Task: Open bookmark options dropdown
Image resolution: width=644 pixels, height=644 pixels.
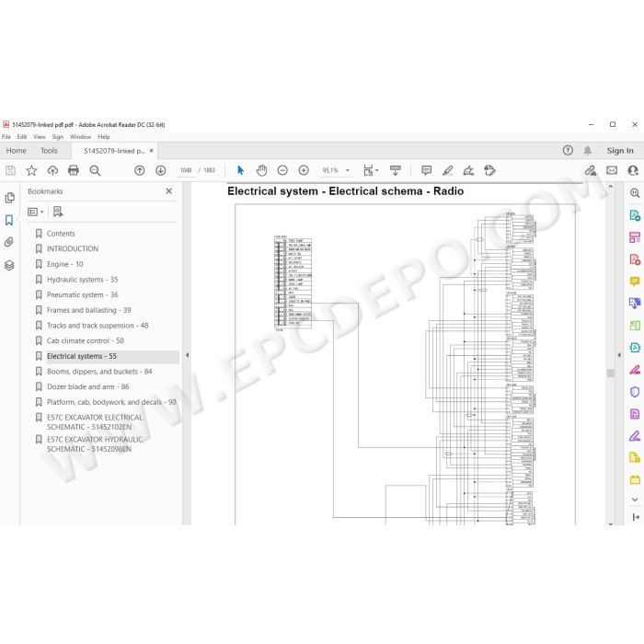Action: point(36,212)
